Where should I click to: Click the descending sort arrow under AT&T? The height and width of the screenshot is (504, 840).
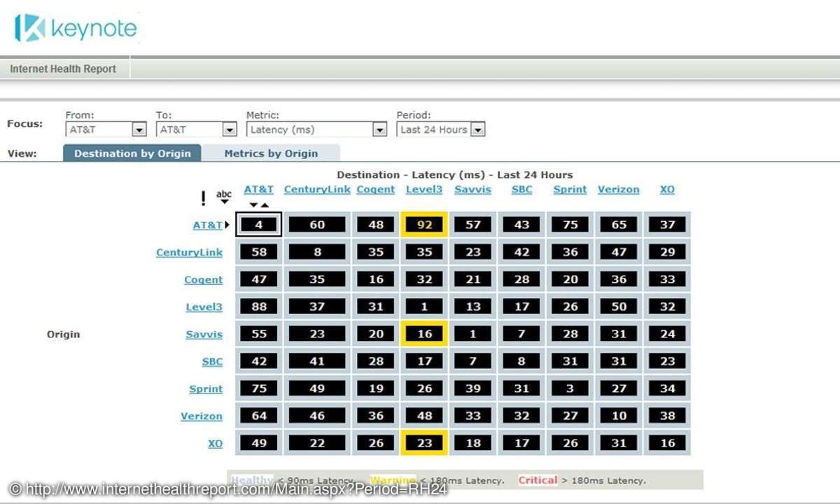253,205
